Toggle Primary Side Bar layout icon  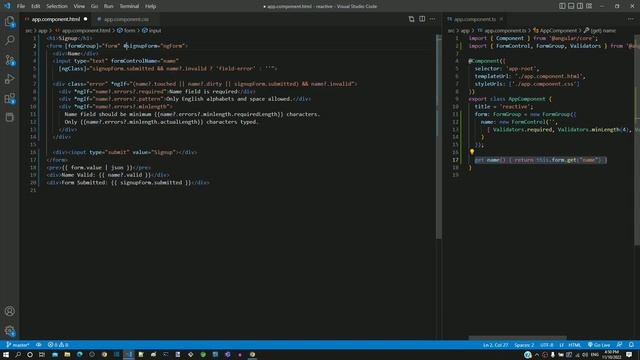coord(562,6)
